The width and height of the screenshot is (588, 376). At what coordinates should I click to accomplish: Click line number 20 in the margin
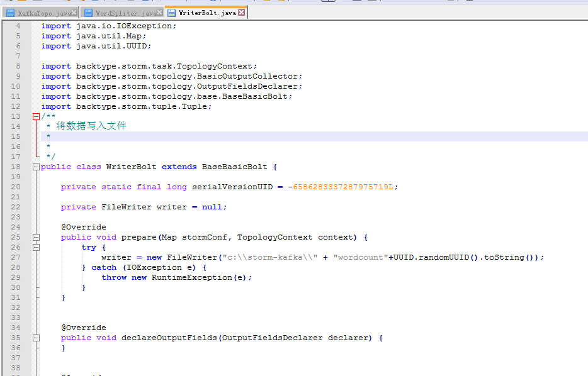coord(16,187)
